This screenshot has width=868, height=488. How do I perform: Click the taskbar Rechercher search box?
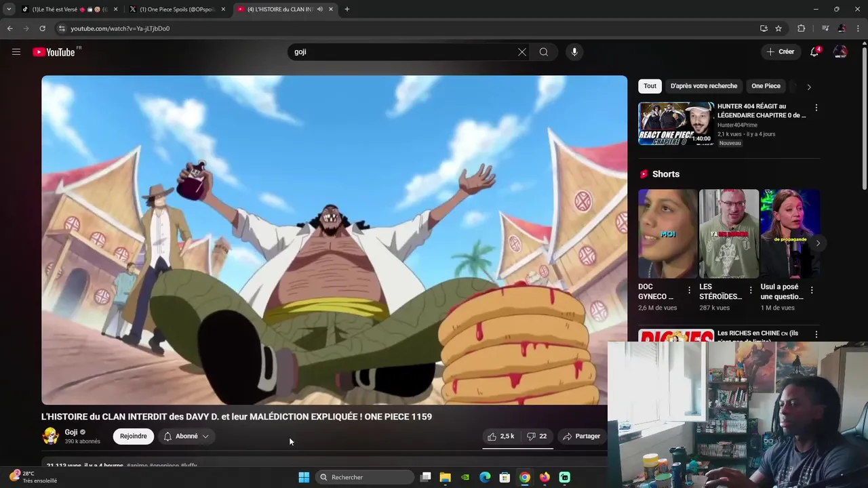point(365,477)
